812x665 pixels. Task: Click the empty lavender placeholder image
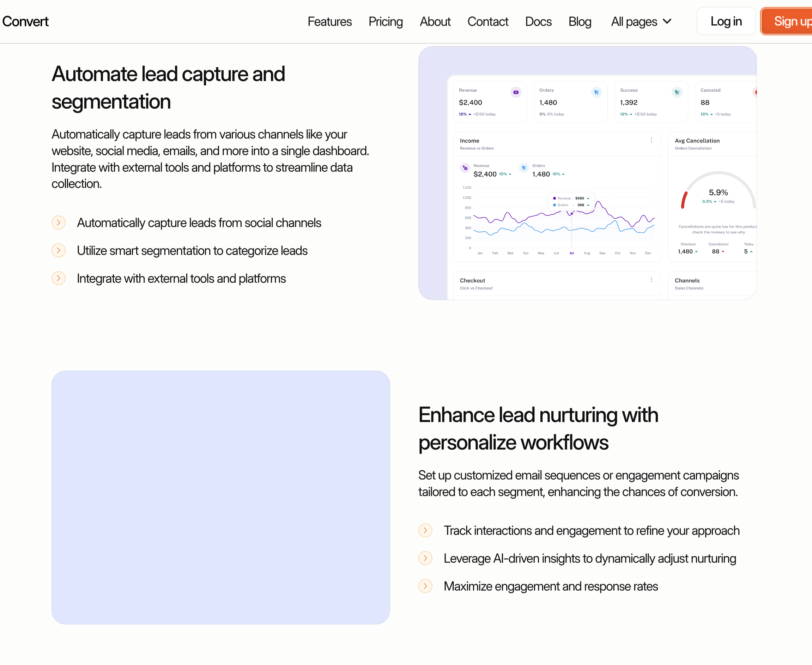tap(221, 497)
